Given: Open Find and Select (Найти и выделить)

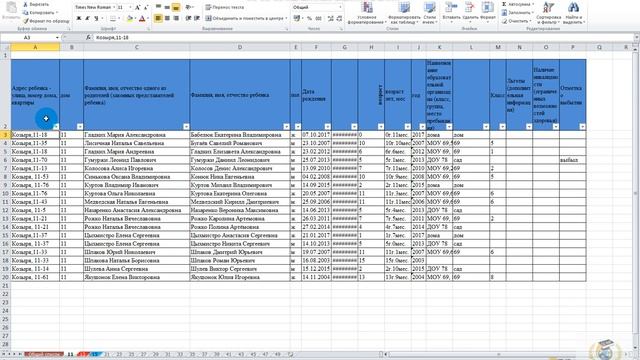Looking at the screenshot, I should pyautogui.click(x=573, y=13).
